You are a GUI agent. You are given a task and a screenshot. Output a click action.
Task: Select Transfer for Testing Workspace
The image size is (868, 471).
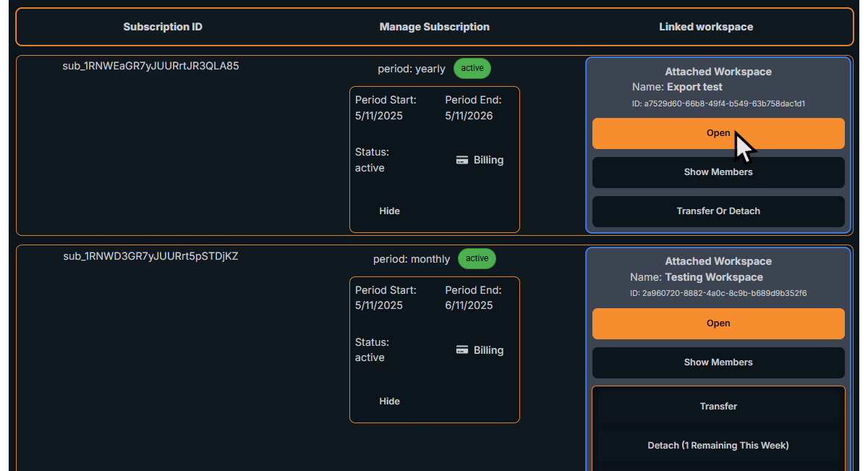[x=718, y=406]
